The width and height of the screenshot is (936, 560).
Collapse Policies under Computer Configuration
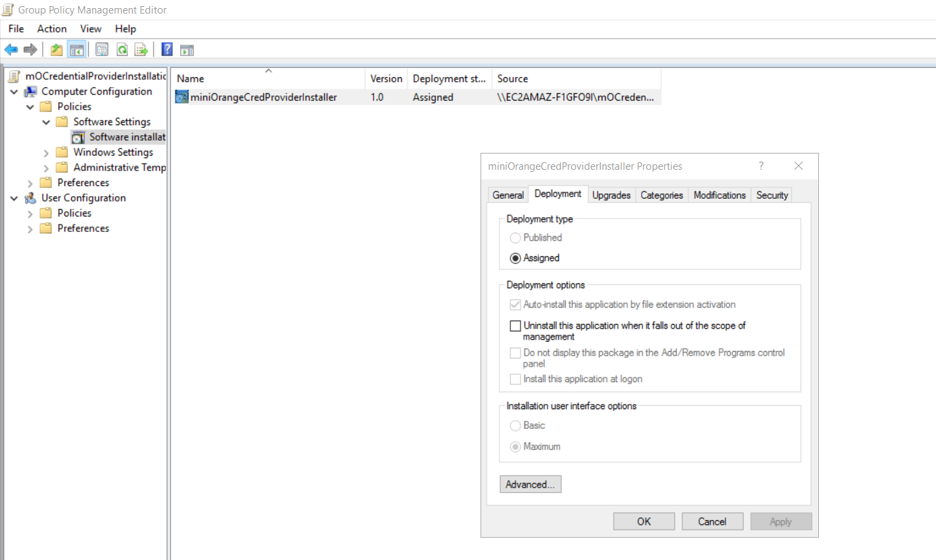coord(30,107)
